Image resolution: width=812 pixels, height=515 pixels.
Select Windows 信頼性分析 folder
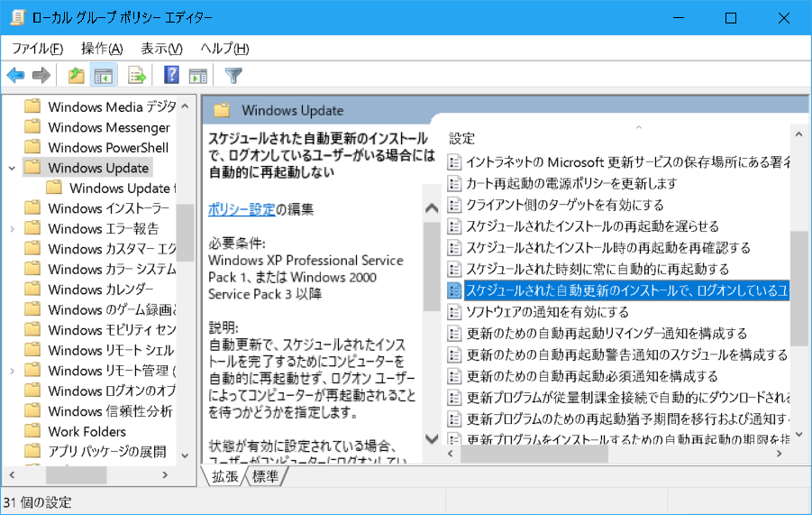110,411
